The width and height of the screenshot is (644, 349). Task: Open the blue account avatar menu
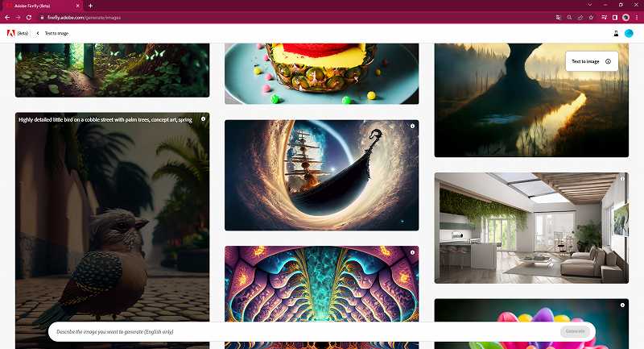[x=629, y=34]
